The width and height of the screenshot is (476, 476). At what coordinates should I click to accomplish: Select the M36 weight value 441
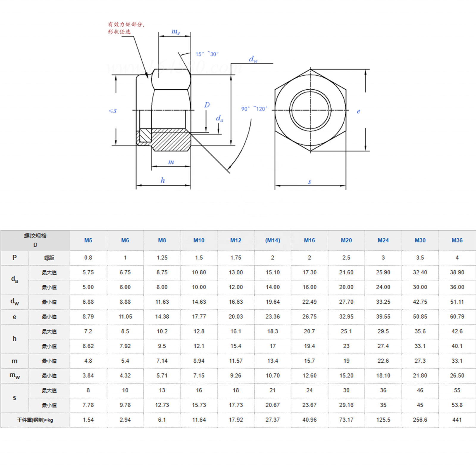pos(457,420)
